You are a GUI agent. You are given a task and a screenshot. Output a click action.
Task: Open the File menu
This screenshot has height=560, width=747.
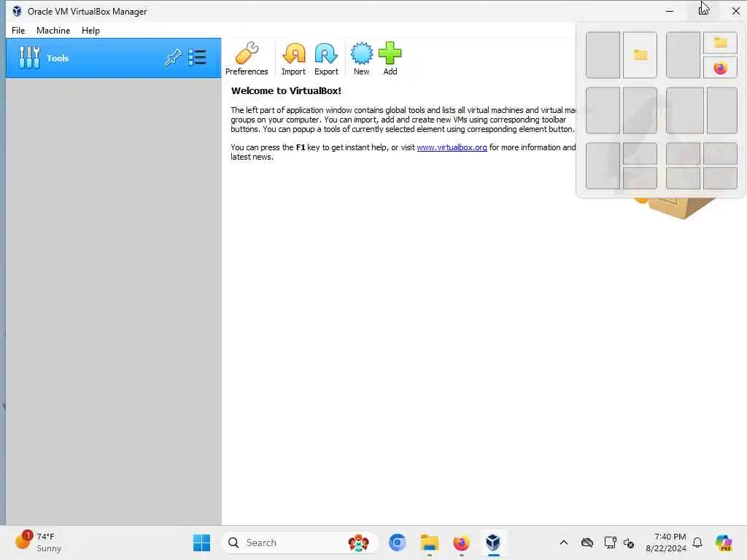pyautogui.click(x=18, y=31)
